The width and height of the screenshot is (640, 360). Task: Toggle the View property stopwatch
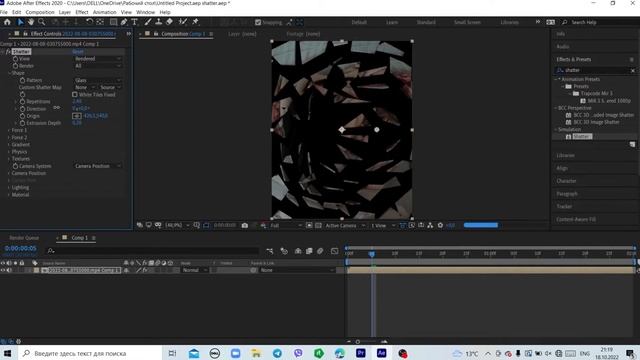15,59
